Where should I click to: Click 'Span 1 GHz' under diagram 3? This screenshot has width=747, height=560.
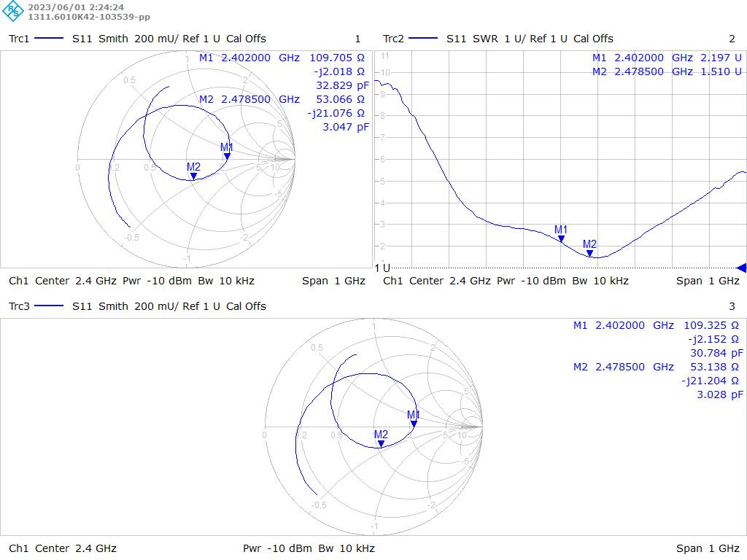708,548
